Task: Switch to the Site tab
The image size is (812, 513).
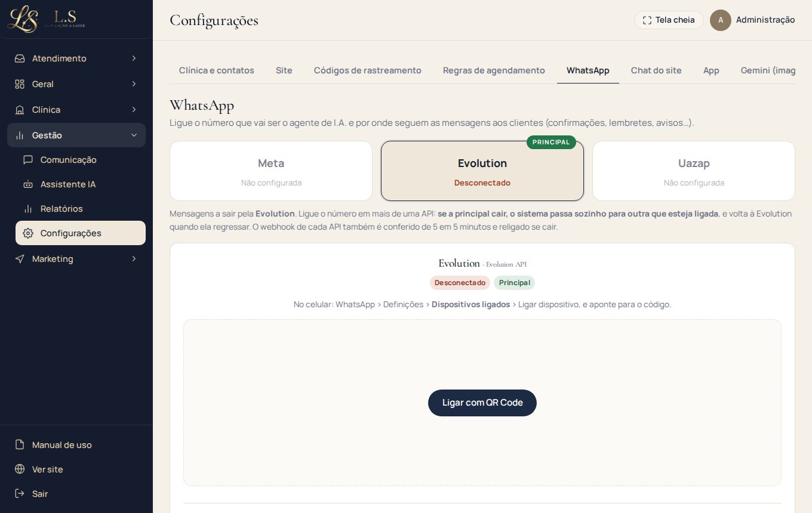Action: [x=284, y=70]
